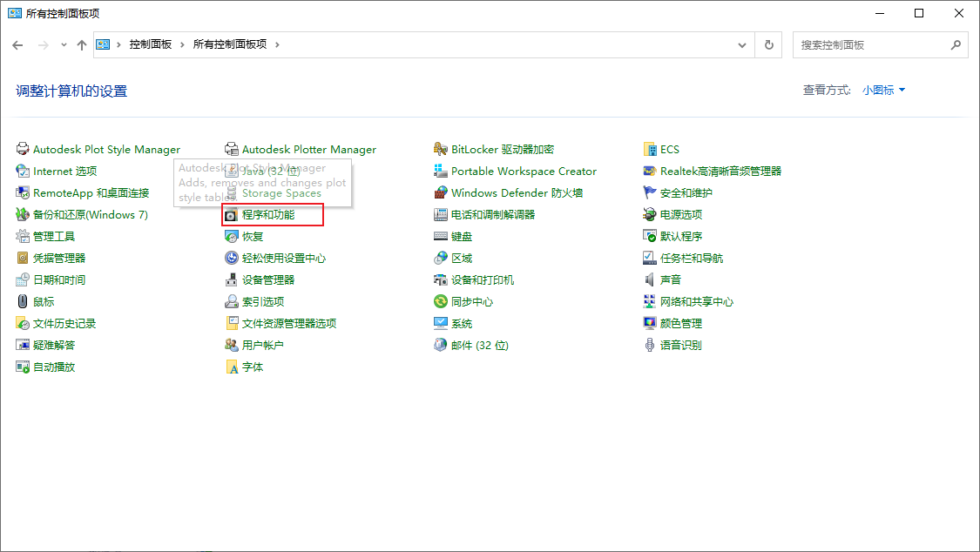Image resolution: width=980 pixels, height=552 pixels.
Task: Open recent locations dropdown arrow
Action: [x=64, y=45]
